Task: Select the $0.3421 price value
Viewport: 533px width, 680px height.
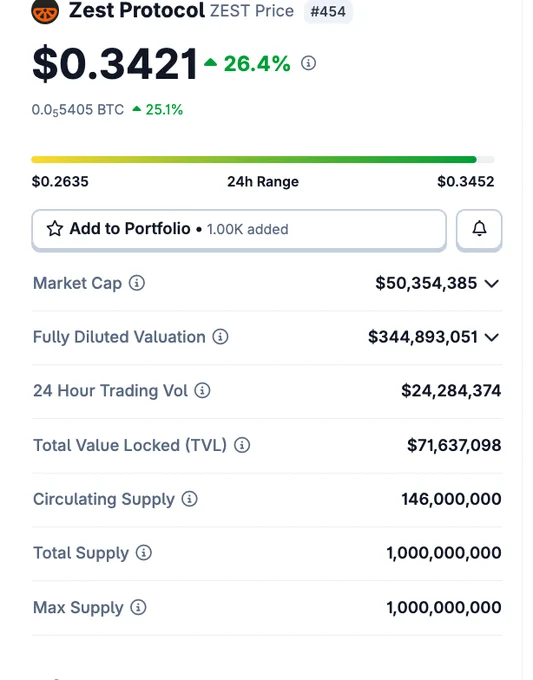Action: coord(115,64)
